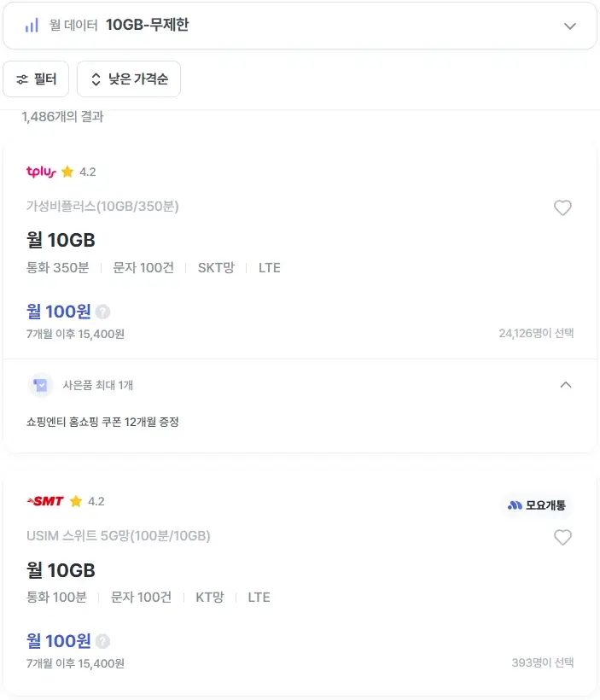Favorite the 가성비플러스 plan with the heart
Viewport: 600px width, 700px height.
click(x=562, y=207)
